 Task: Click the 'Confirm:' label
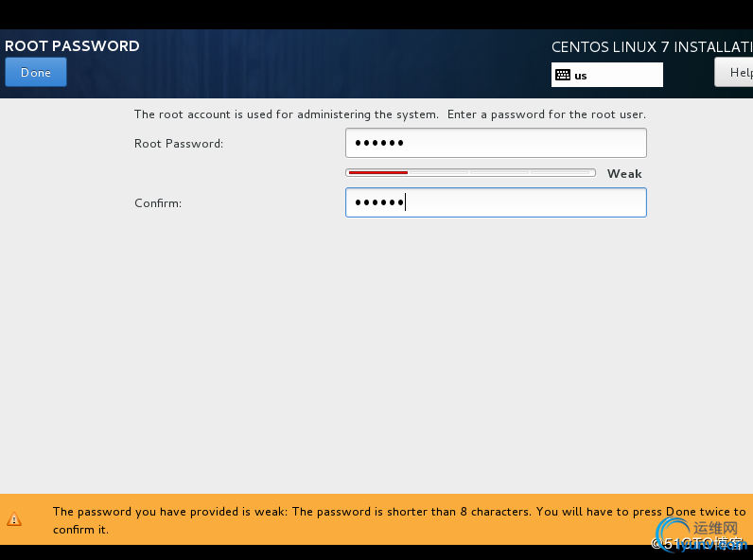158,203
